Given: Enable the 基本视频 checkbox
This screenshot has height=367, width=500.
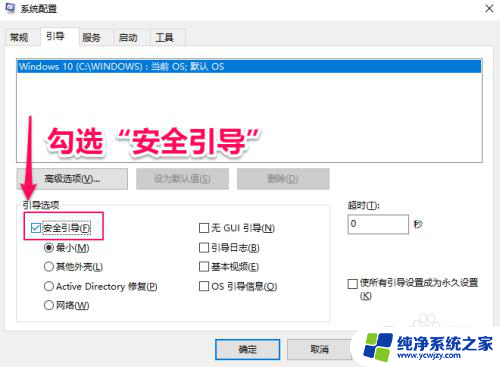Looking at the screenshot, I should [x=203, y=267].
